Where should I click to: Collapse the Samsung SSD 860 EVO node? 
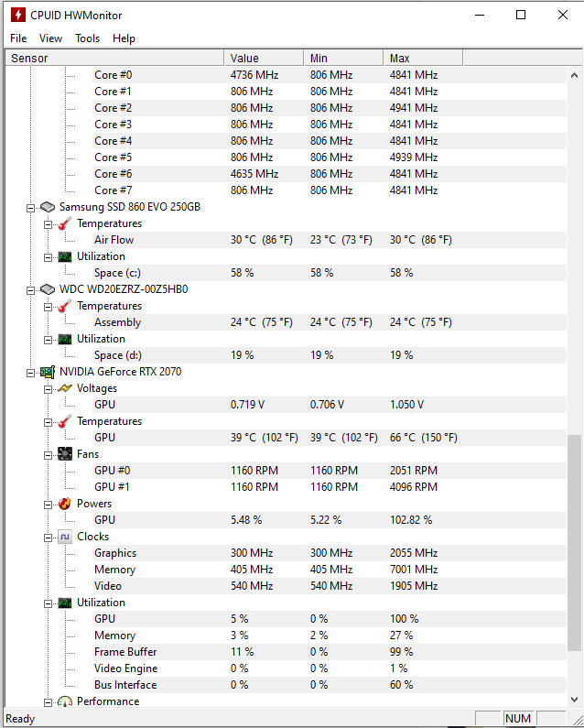click(31, 207)
